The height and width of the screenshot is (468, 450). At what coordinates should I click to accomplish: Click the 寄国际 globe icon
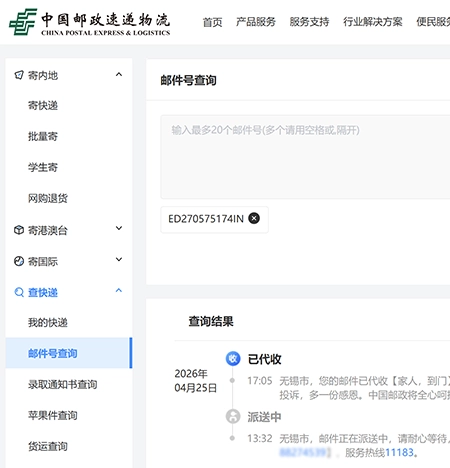[x=19, y=261]
